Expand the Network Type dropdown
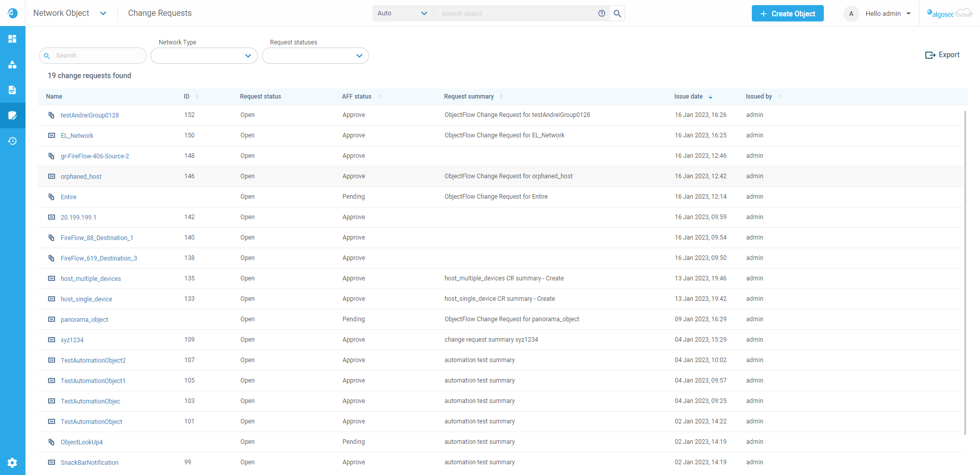The width and height of the screenshot is (980, 475). (204, 56)
